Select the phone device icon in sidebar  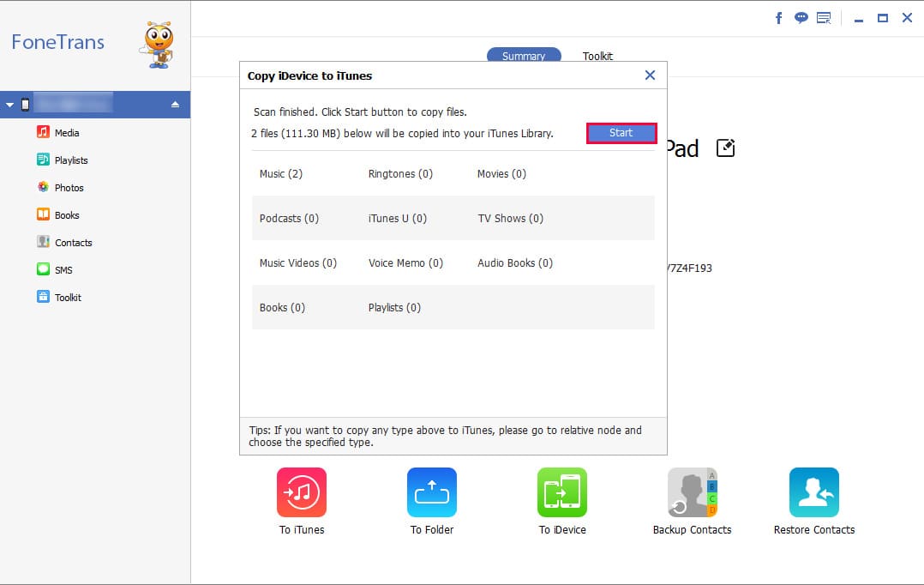[x=26, y=105]
